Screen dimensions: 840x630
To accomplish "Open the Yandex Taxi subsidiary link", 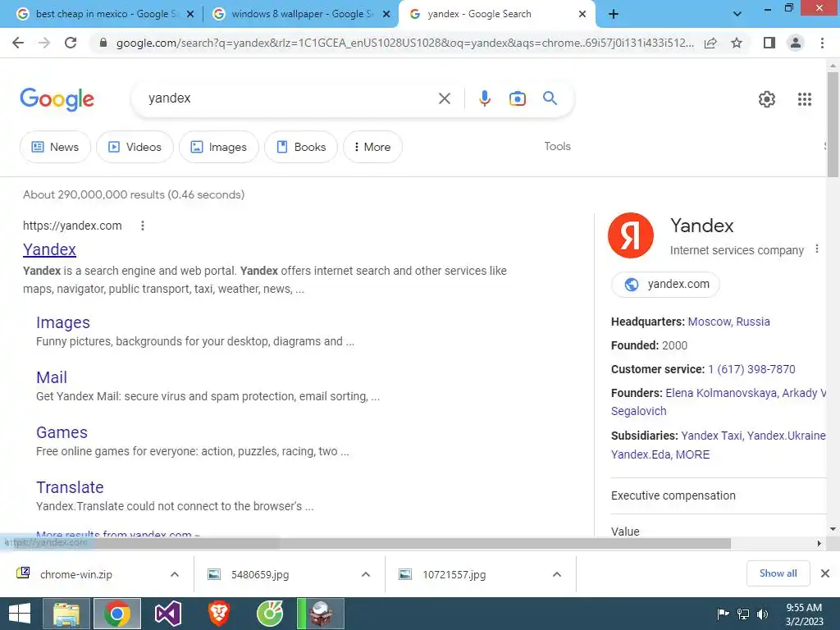I will coord(711,436).
